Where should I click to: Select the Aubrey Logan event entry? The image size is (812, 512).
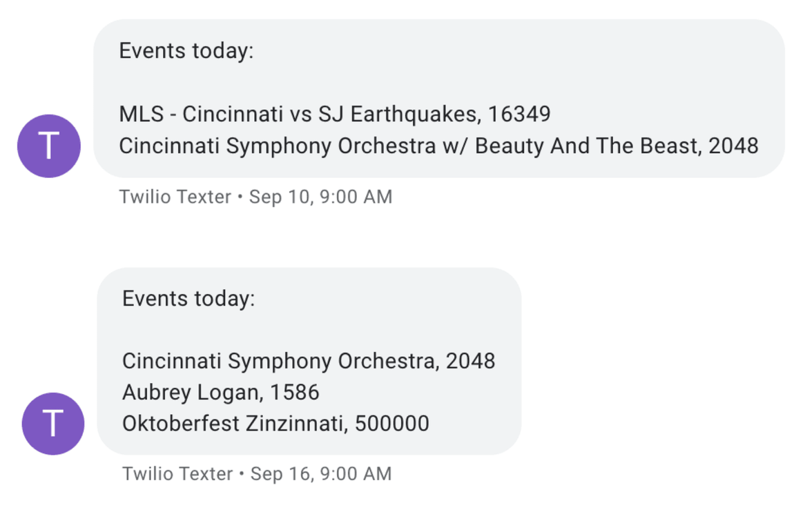(220, 392)
